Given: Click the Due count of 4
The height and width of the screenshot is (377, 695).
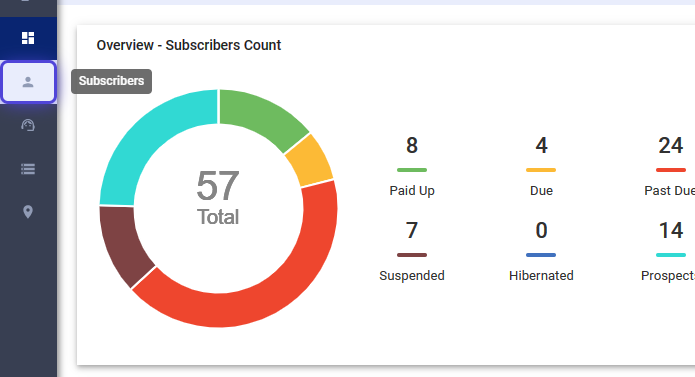Looking at the screenshot, I should tap(541, 145).
